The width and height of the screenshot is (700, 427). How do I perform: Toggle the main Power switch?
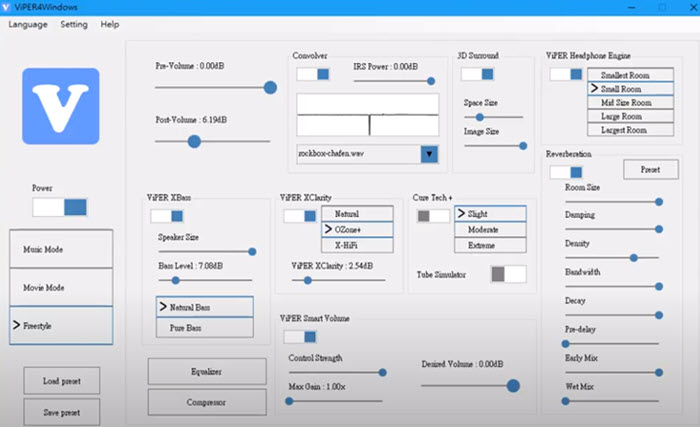click(x=60, y=207)
